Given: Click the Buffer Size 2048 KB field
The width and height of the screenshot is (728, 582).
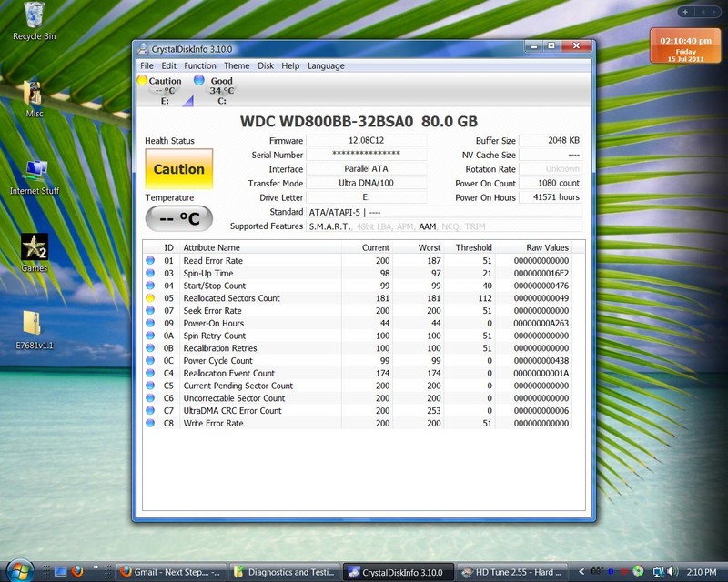Looking at the screenshot, I should pyautogui.click(x=551, y=140).
